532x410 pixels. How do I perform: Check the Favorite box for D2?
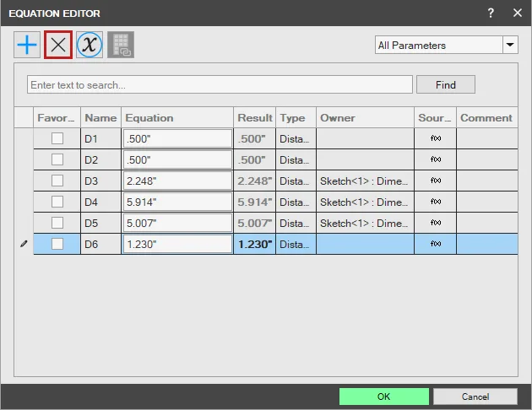pos(57,159)
